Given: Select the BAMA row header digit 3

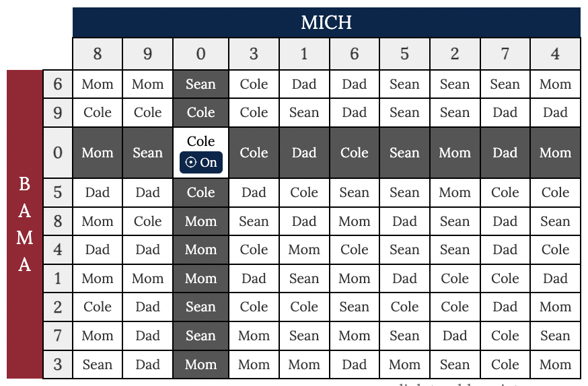Looking at the screenshot, I should (x=58, y=364).
